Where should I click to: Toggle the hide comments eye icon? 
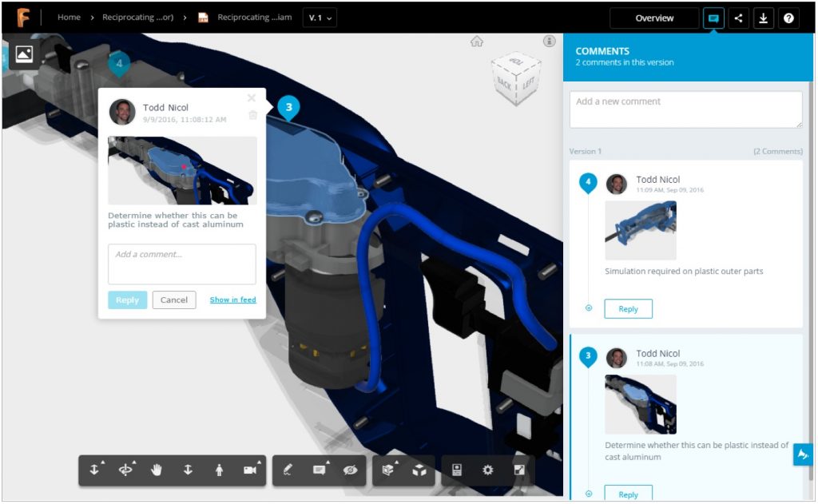pyautogui.click(x=351, y=470)
